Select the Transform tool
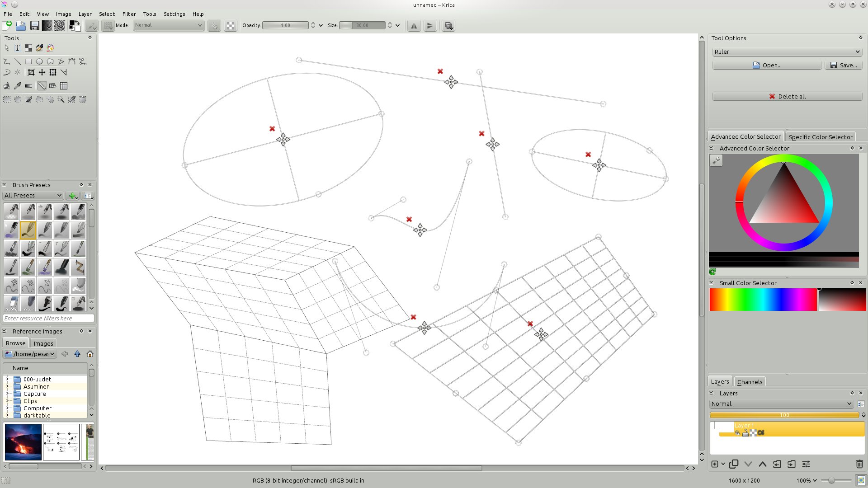This screenshot has width=868, height=488. [52, 72]
